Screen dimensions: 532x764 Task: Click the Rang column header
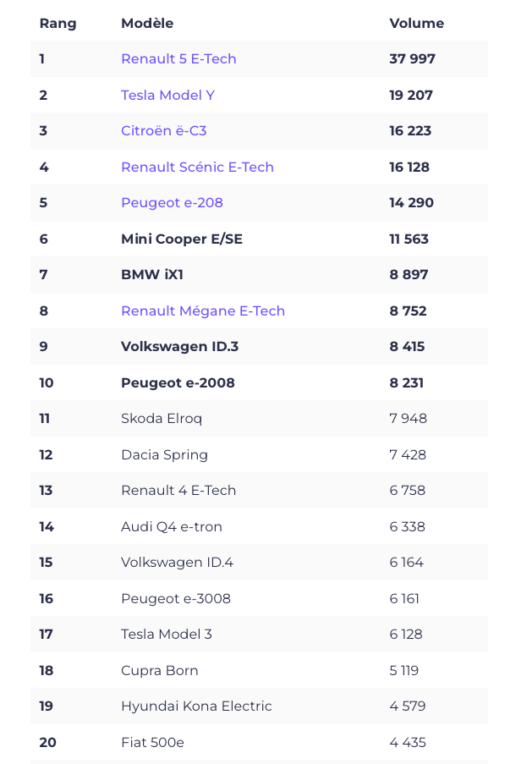point(58,24)
